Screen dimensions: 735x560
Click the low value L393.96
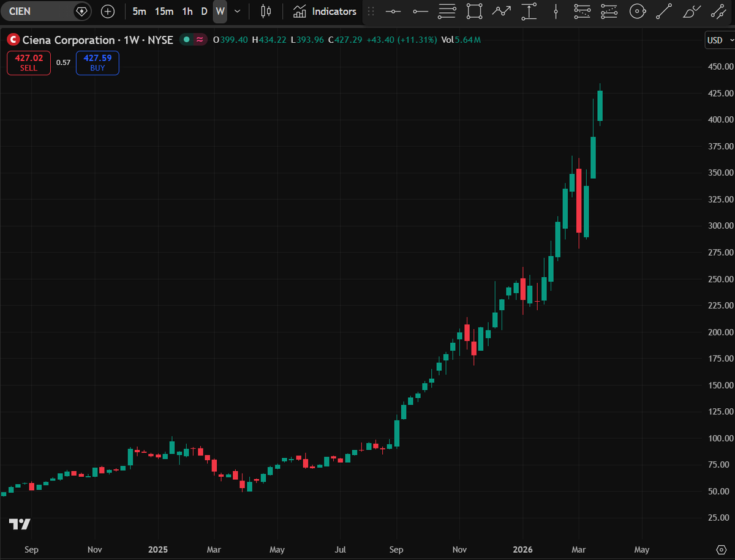click(307, 40)
